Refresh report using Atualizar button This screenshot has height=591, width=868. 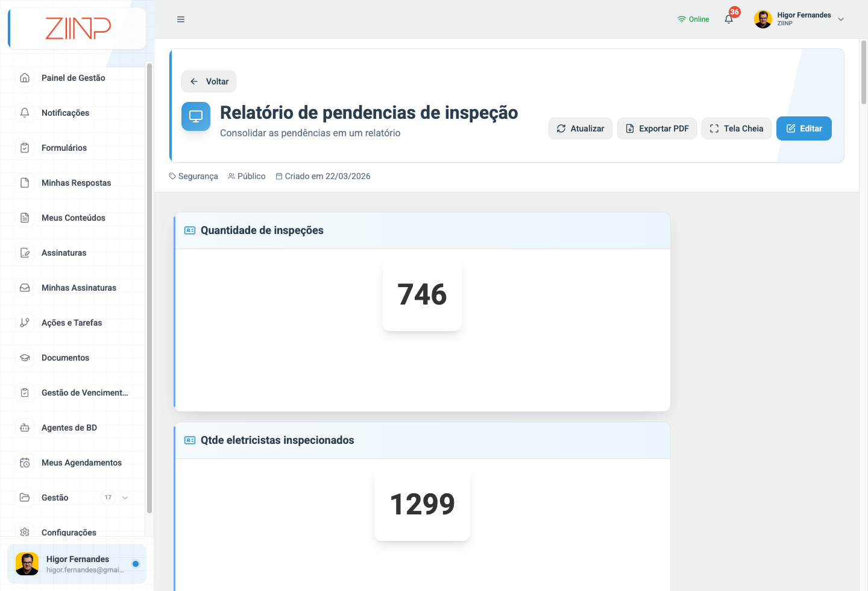click(x=580, y=128)
